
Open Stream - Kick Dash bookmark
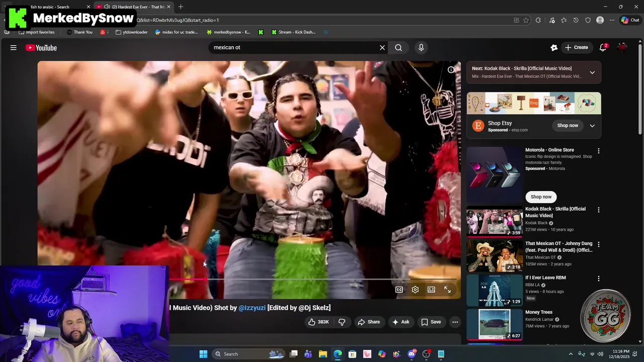point(293,32)
